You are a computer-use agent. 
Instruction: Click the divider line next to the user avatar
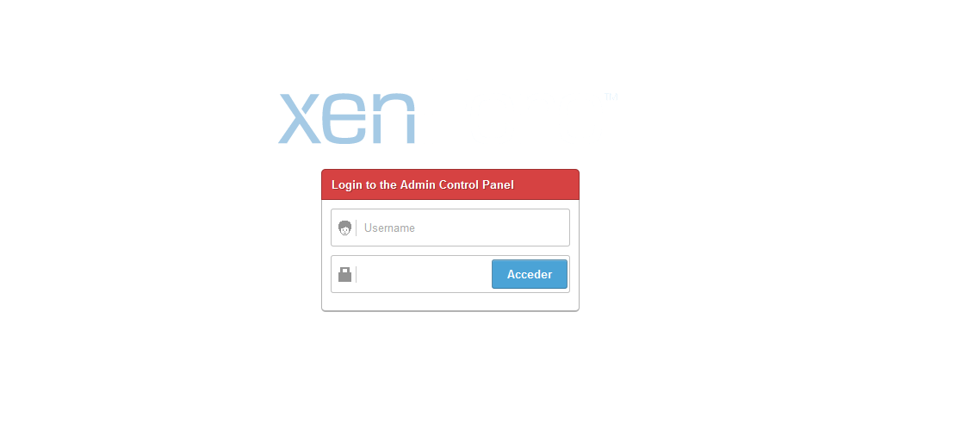pos(357,228)
